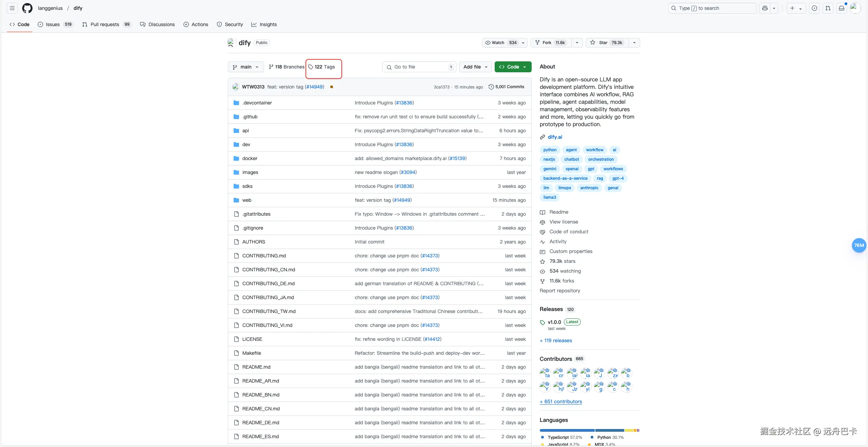
Task: Open the pull requests icon in header
Action: pos(828,8)
